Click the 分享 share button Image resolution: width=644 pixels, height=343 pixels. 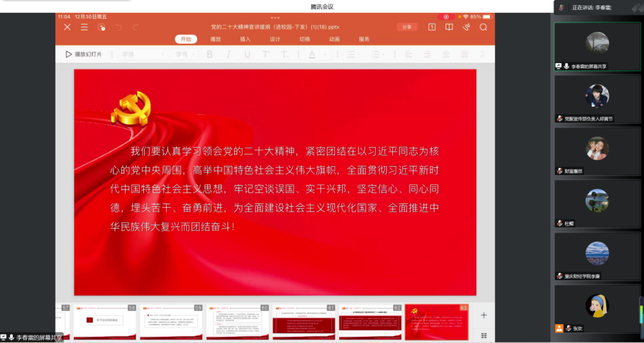point(407,27)
